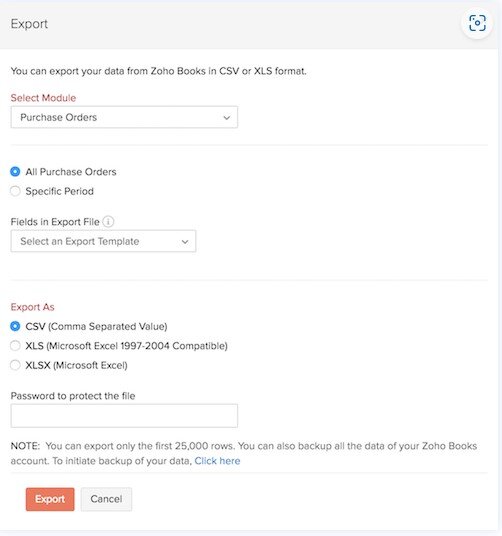Click the chevron arrow in Select Module box
This screenshot has width=502, height=536.
tap(226, 118)
